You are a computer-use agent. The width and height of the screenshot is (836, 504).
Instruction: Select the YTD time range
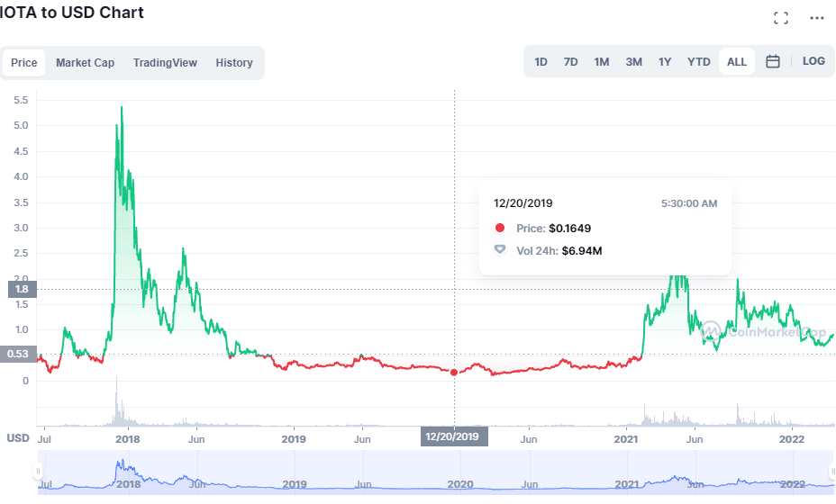[x=698, y=62]
